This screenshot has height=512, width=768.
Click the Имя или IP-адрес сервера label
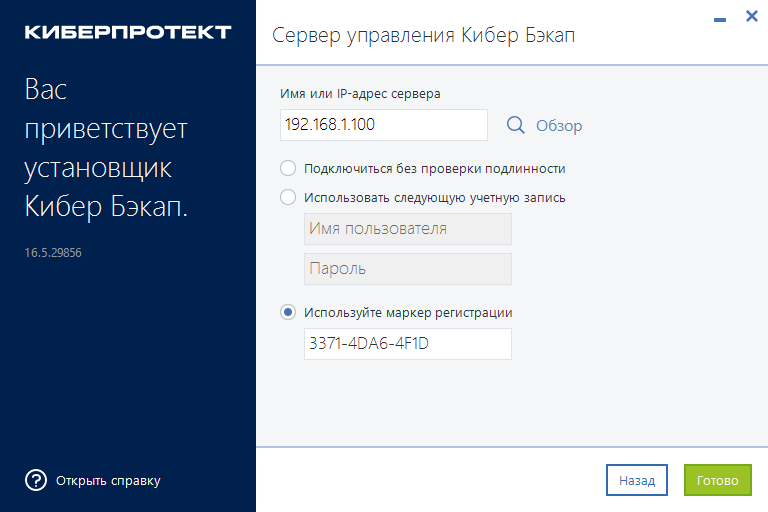click(361, 93)
